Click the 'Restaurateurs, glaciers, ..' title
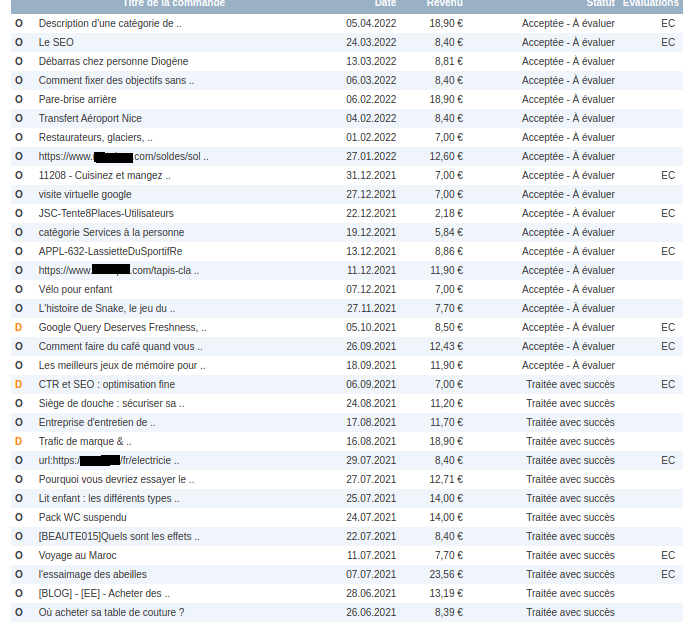697x624 pixels. tap(96, 137)
